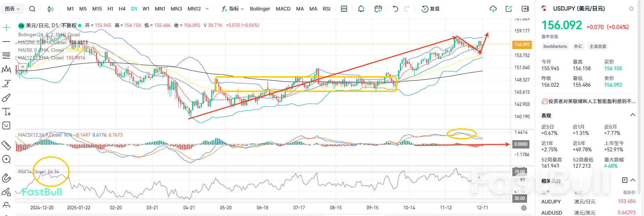Click the candlestick chart style icon
644x216 pixels.
point(51,9)
